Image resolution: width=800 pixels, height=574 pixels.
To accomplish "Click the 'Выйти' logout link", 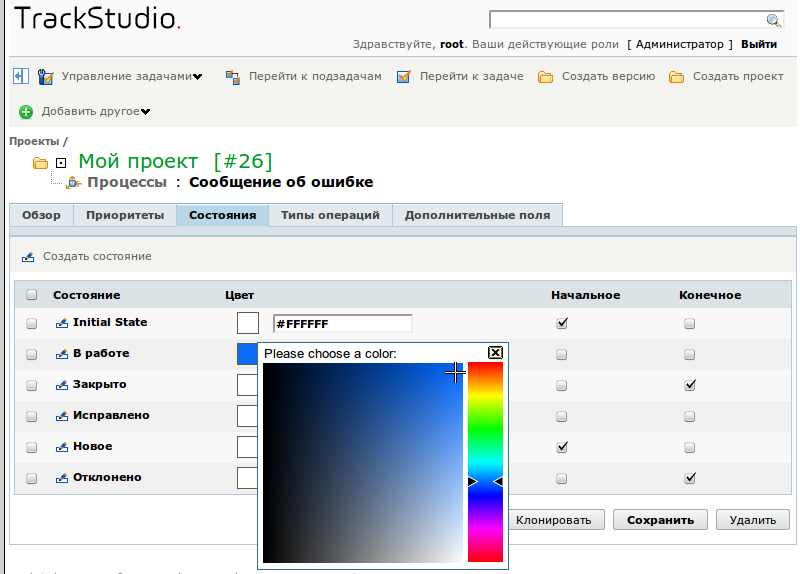I will 759,44.
